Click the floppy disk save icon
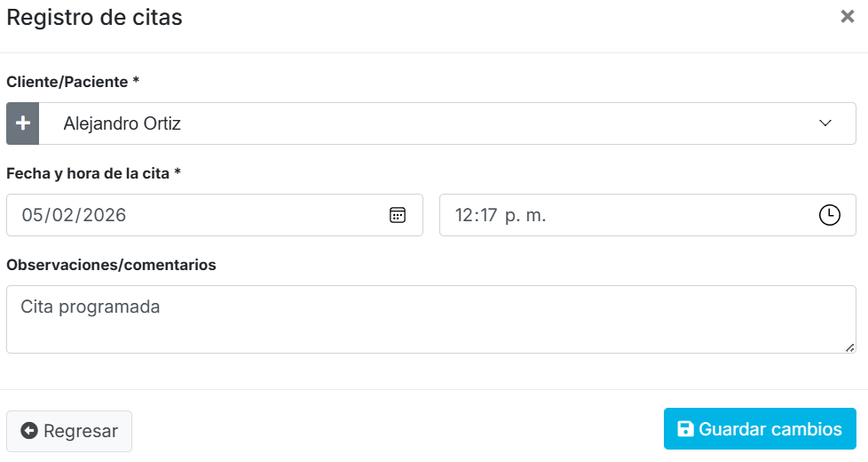 tap(685, 429)
